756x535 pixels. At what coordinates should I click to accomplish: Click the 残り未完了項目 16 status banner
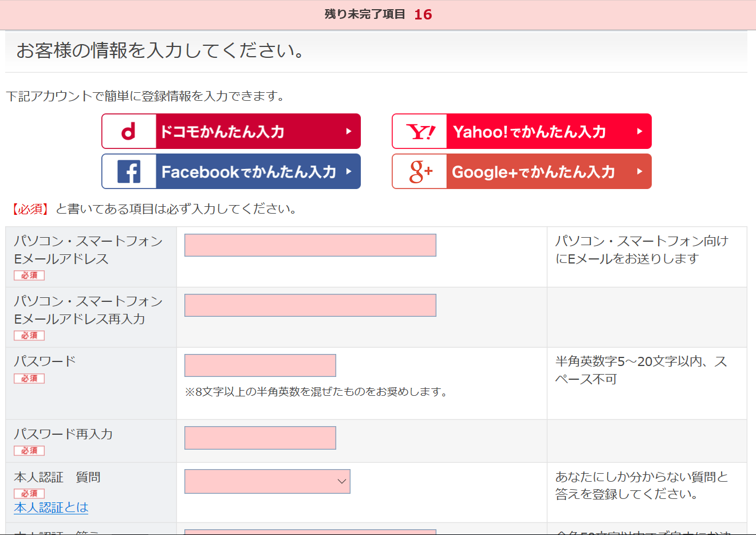[x=378, y=14]
